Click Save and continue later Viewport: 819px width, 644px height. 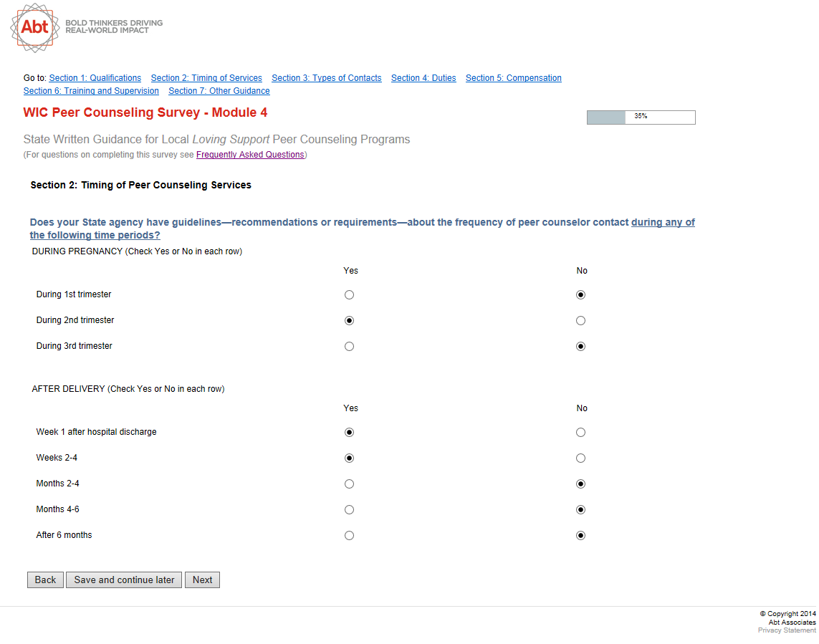click(x=124, y=580)
